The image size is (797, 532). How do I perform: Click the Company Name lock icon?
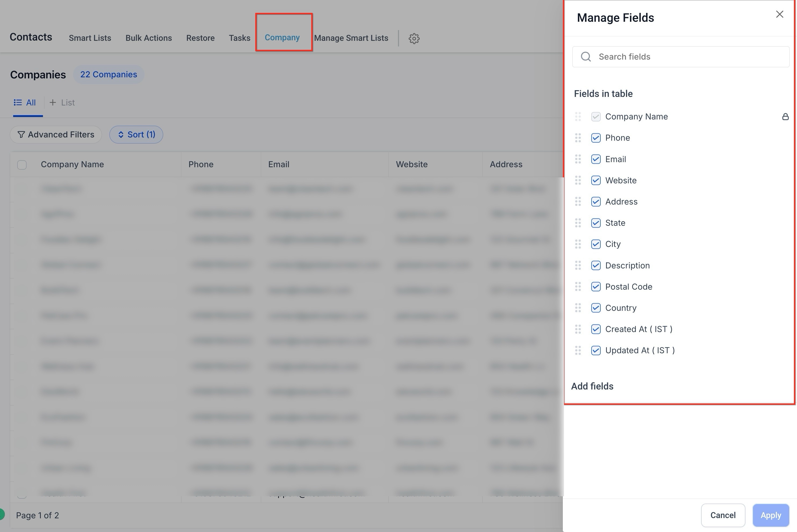[785, 117]
